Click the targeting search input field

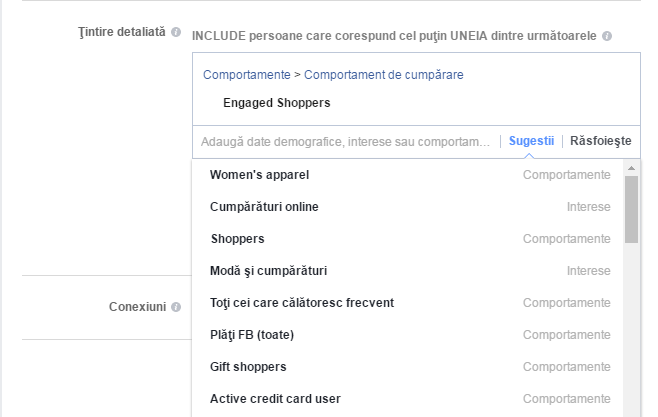345,142
